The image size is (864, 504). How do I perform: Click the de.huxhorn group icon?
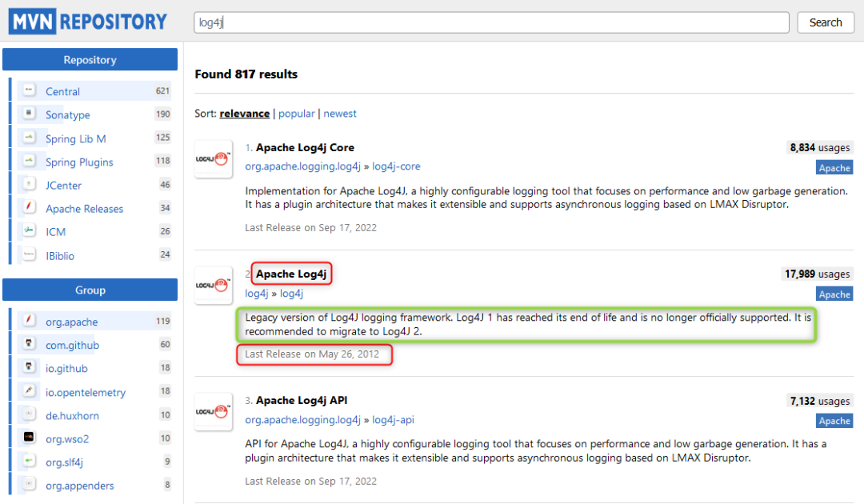[x=30, y=414]
